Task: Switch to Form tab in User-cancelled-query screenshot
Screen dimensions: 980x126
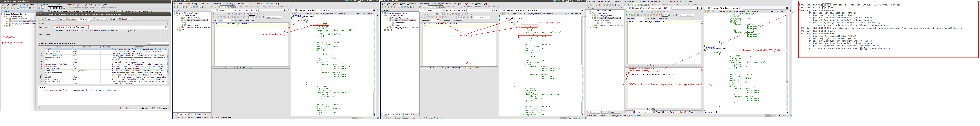Action: (x=672, y=112)
